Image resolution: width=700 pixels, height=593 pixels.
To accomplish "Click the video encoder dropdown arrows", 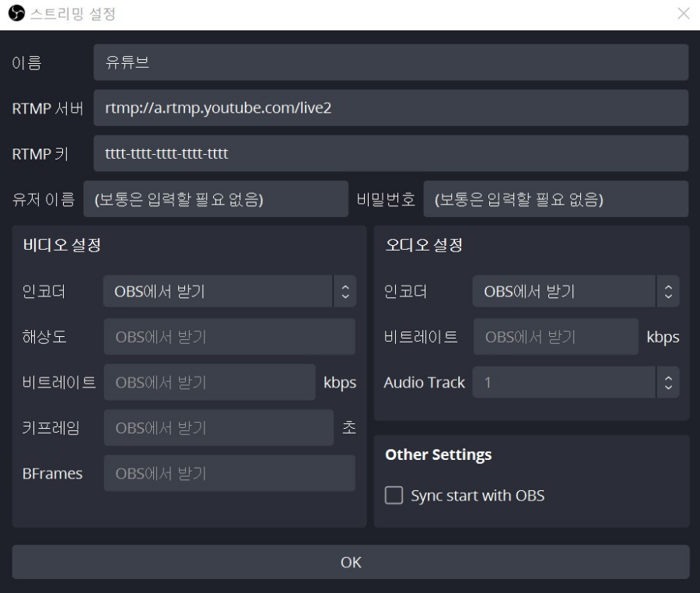I will [345, 291].
